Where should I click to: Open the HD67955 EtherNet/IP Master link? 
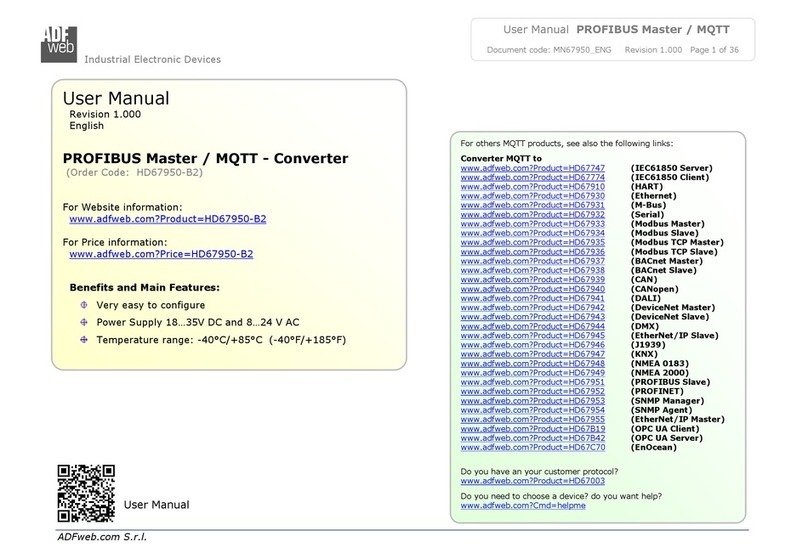click(533, 419)
